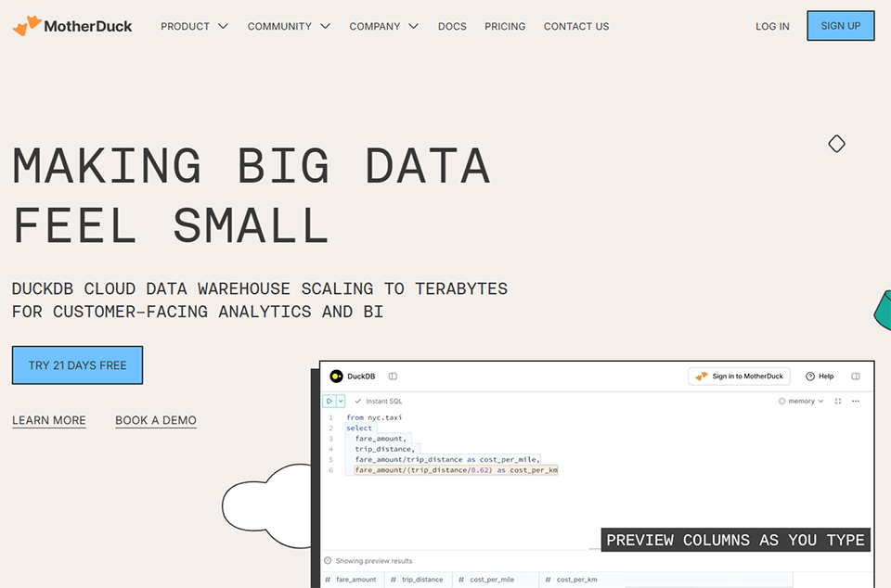Run the query with play button

pyautogui.click(x=329, y=402)
